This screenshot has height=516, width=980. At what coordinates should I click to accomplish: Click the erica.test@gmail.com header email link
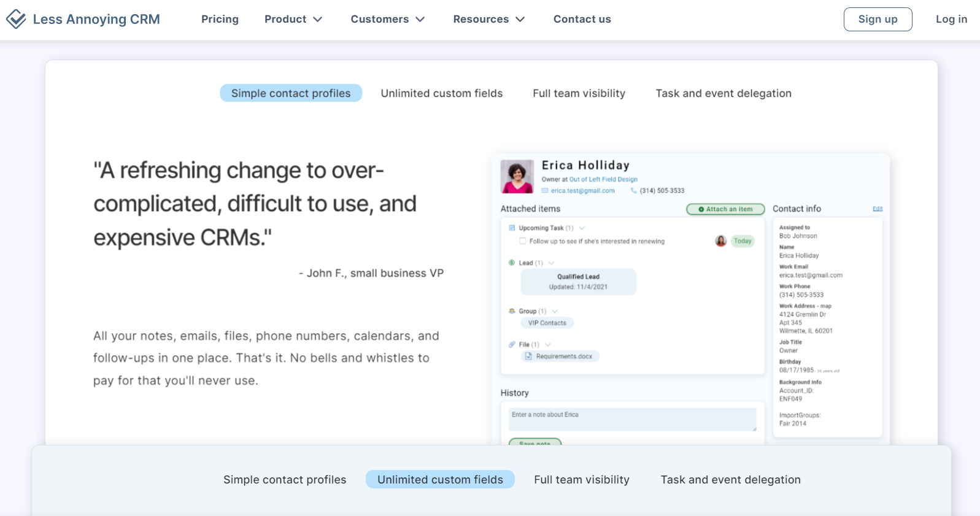pyautogui.click(x=582, y=191)
